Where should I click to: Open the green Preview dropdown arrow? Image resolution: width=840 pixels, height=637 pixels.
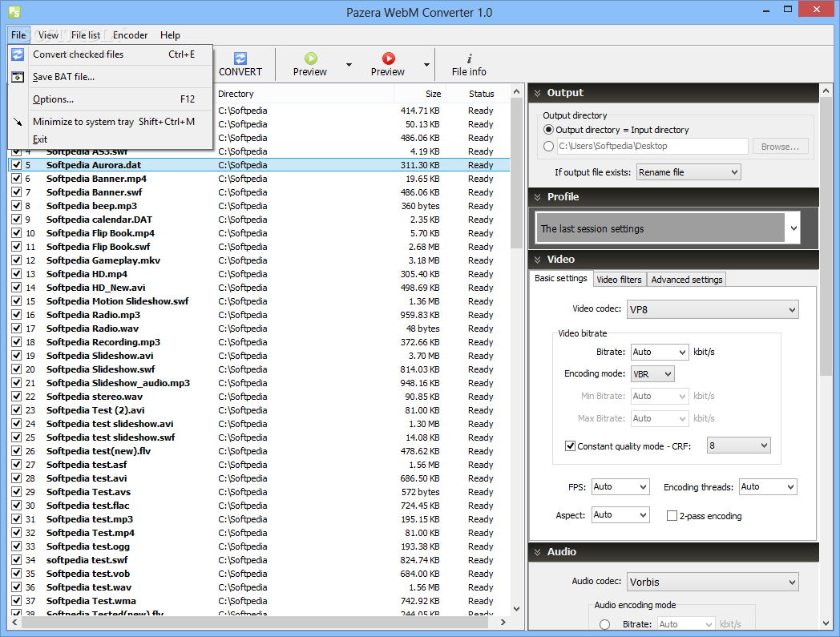(349, 65)
